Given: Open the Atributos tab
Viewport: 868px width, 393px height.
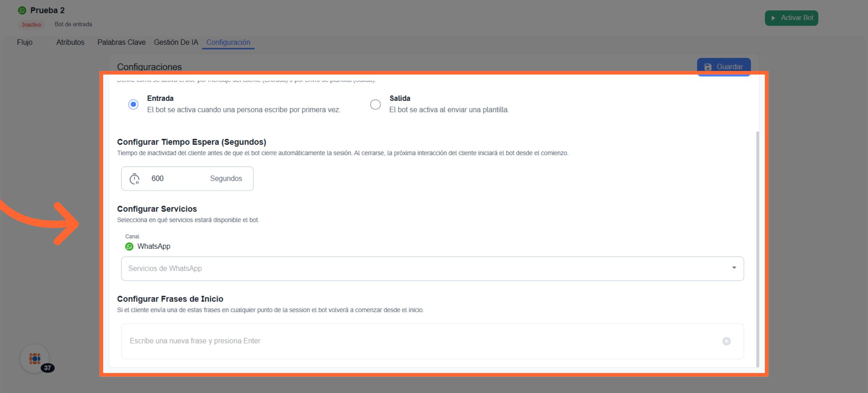Looking at the screenshot, I should coord(70,42).
